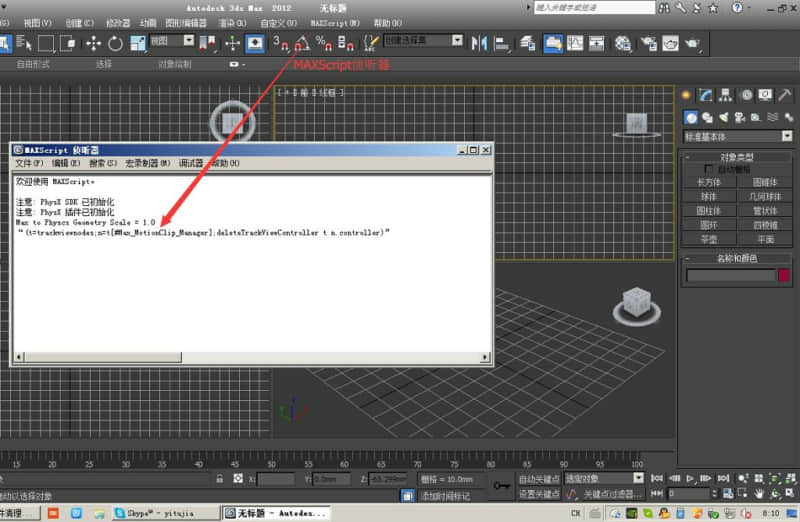
Task: Toggle Window/Crossing selection icon
Action: [67, 43]
